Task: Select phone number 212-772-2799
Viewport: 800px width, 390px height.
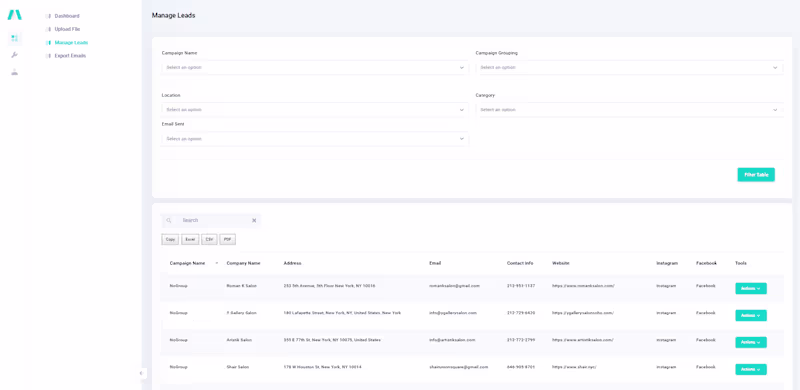Action: (521, 340)
